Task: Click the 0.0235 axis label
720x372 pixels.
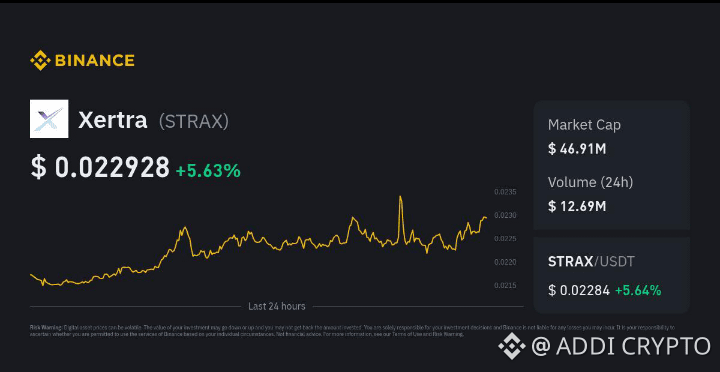Action: click(x=505, y=192)
